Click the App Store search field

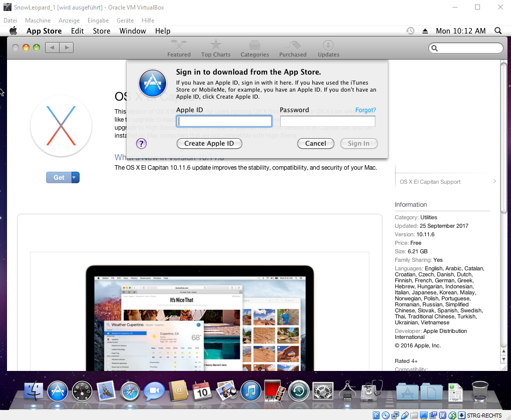point(465,48)
